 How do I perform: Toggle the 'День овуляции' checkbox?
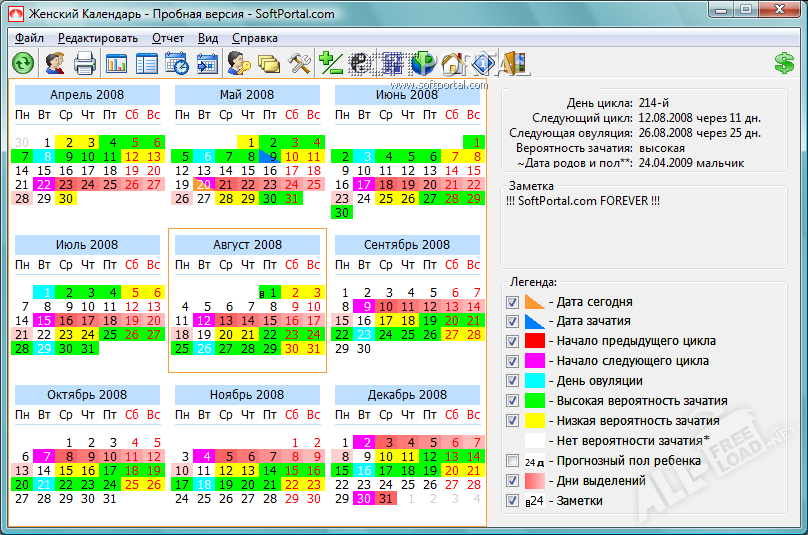(x=513, y=381)
